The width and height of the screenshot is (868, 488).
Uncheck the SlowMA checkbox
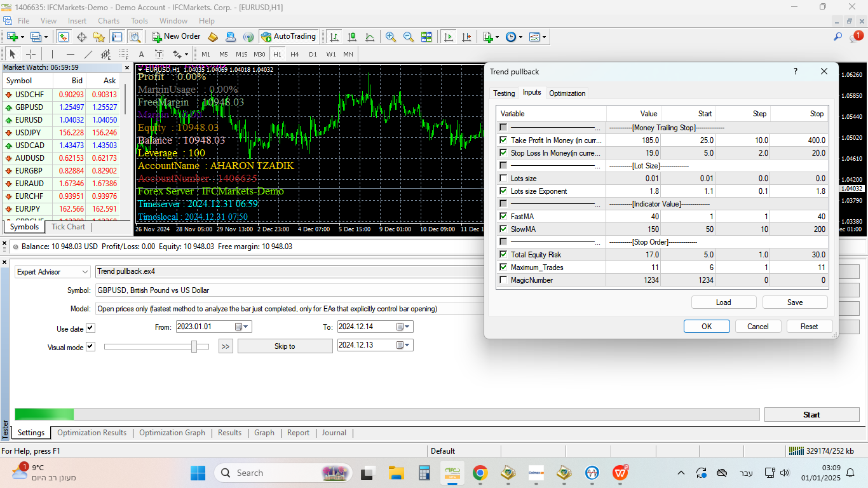pos(504,229)
